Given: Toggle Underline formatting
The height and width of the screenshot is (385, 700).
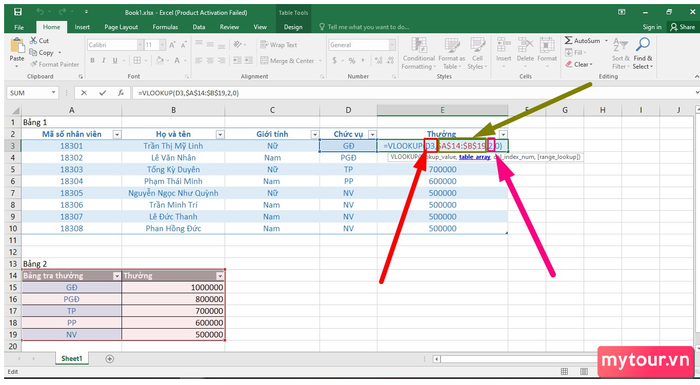Looking at the screenshot, I should (x=115, y=61).
